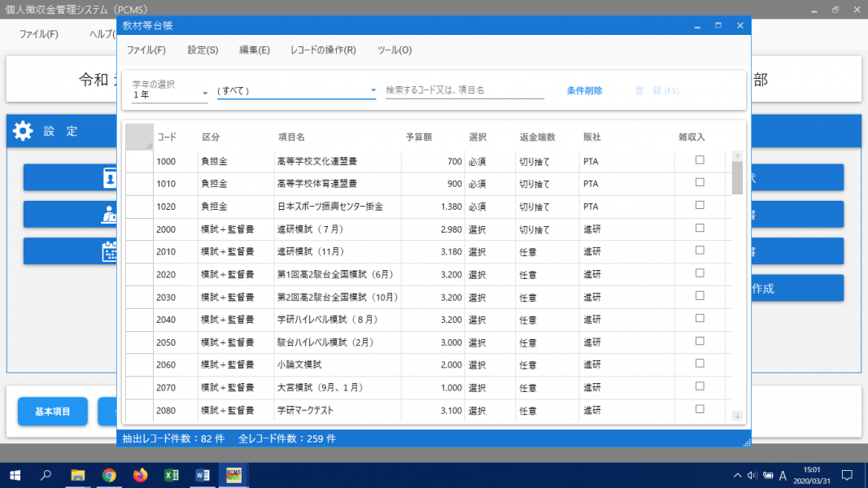Click the 条件削除 link
The image size is (868, 488).
584,91
